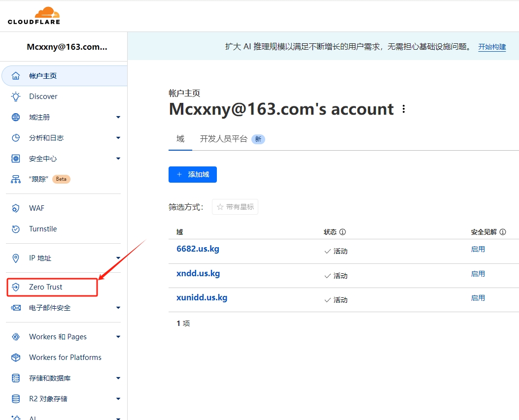Viewport: 519px width, 420px height.
Task: Click the location pin icon beside IP 地址
Action: click(16, 258)
